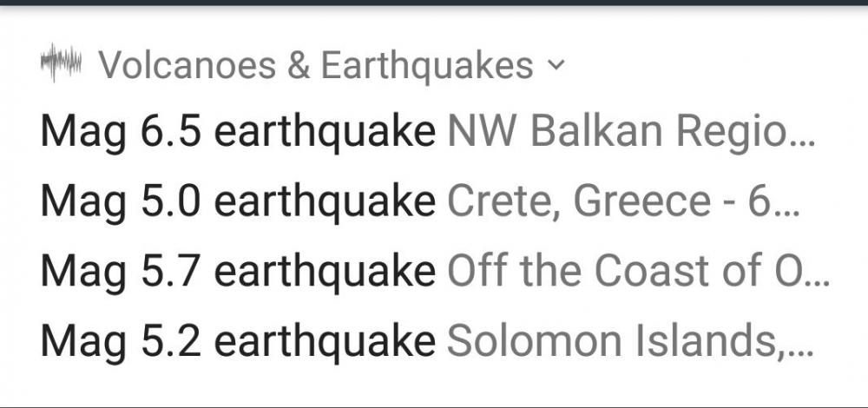Viewport: 868px width, 408px height.
Task: Tap the NW Balkan Region location text
Action: (x=620, y=133)
